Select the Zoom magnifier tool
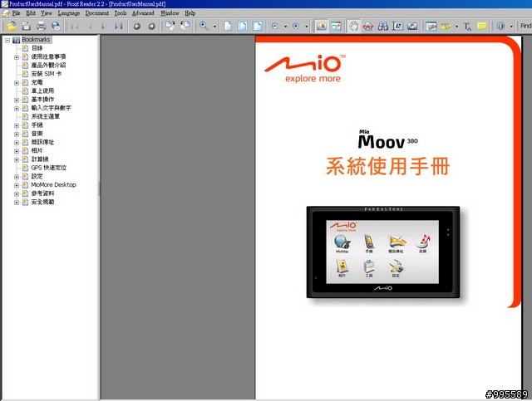 pyautogui.click(x=204, y=26)
